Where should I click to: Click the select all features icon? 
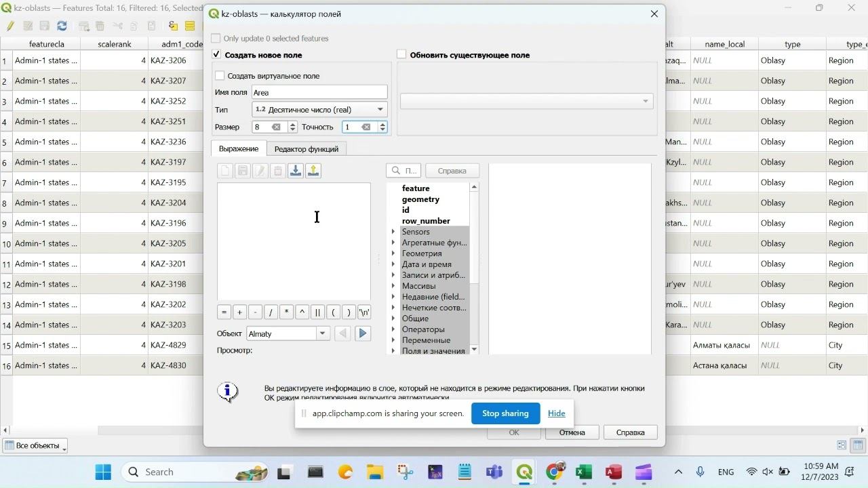click(x=190, y=26)
